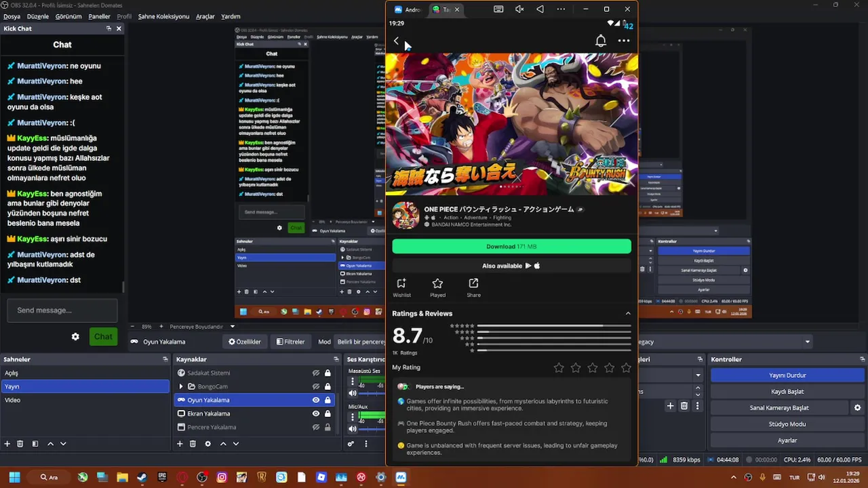Show the BongoCam group
The image size is (868, 488).
315,386
